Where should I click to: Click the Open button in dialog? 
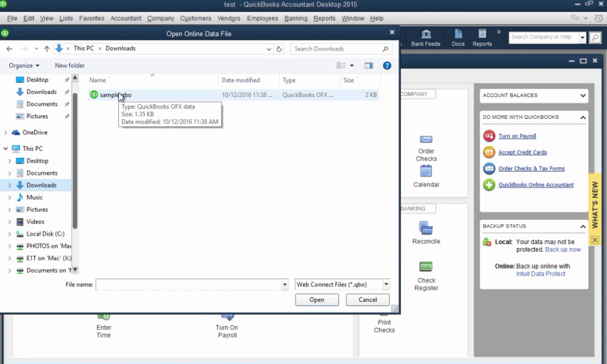[316, 300]
